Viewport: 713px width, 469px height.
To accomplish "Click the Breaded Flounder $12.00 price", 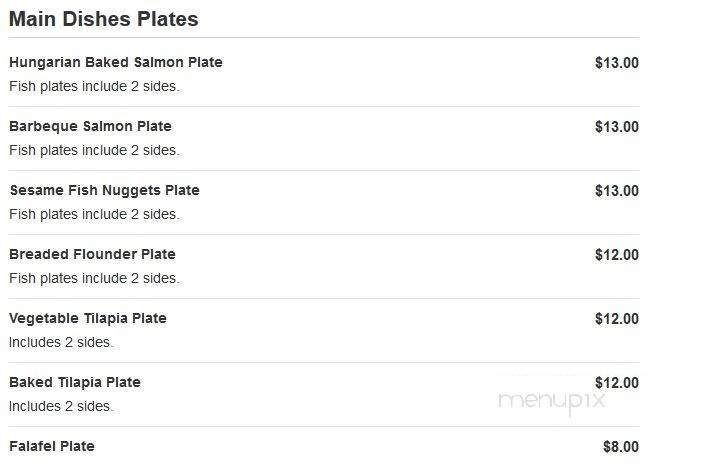I will point(617,255).
